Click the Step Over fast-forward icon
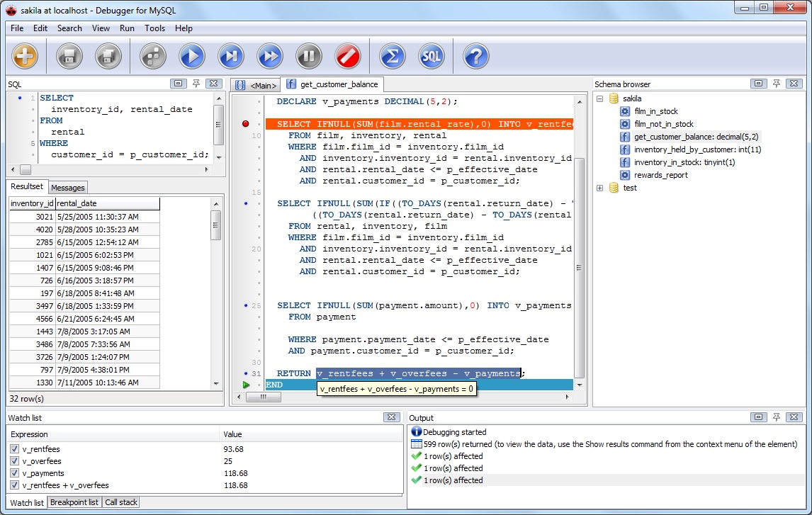This screenshot has height=515, width=812. (x=269, y=56)
